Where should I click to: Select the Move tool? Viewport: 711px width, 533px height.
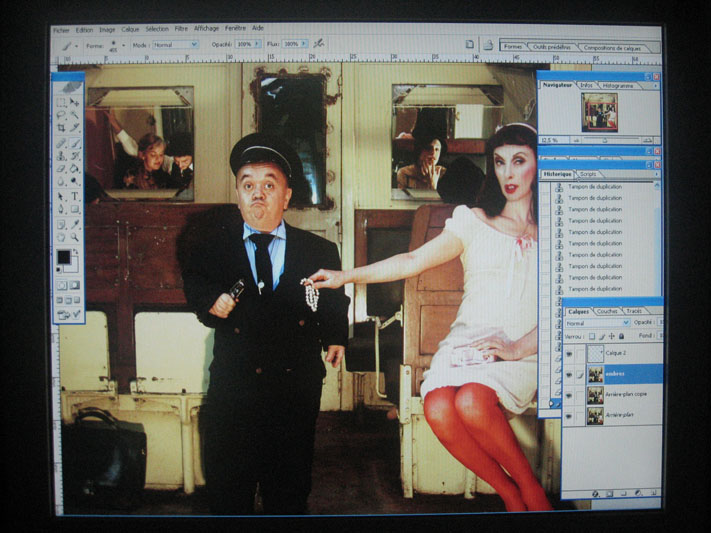74,103
